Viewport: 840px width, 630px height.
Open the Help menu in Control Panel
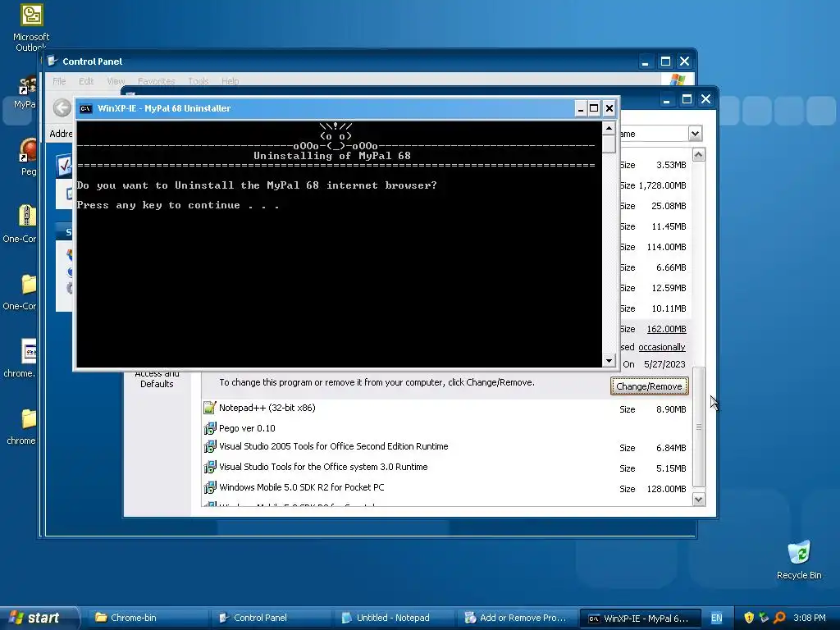[230, 81]
